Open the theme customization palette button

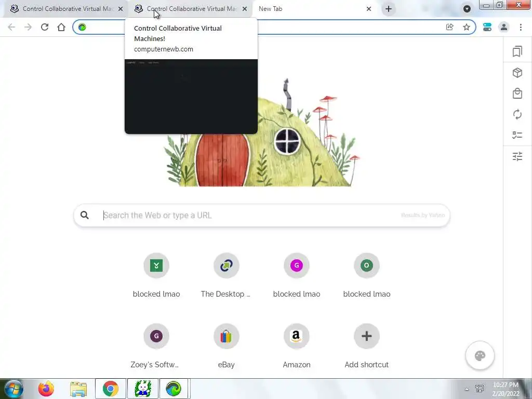click(480, 356)
